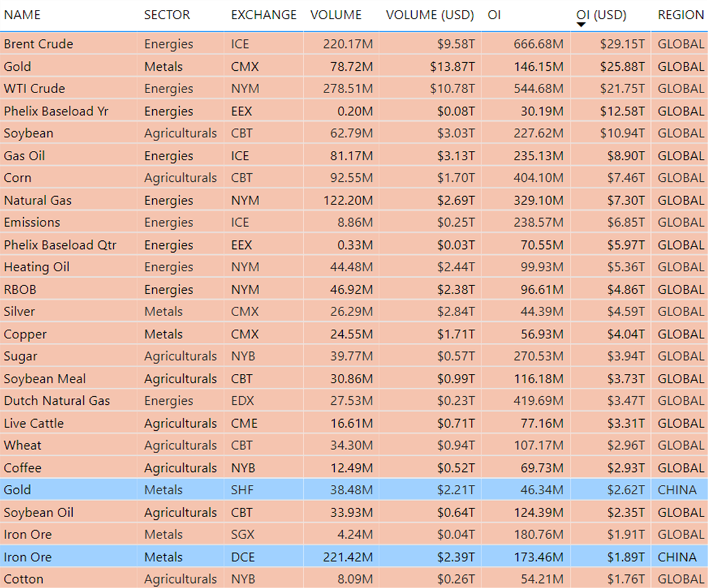Click the $13.87T volume value
The width and height of the screenshot is (708, 588).
click(452, 66)
